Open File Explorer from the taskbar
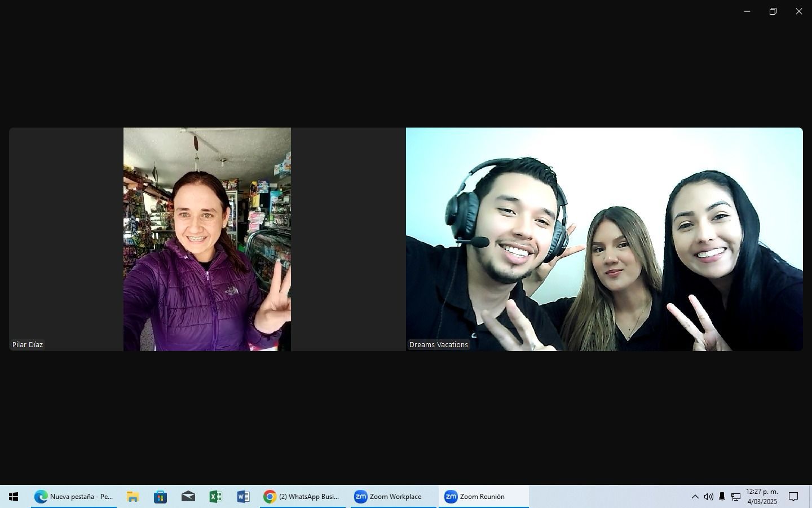The height and width of the screenshot is (508, 812). pos(133,497)
